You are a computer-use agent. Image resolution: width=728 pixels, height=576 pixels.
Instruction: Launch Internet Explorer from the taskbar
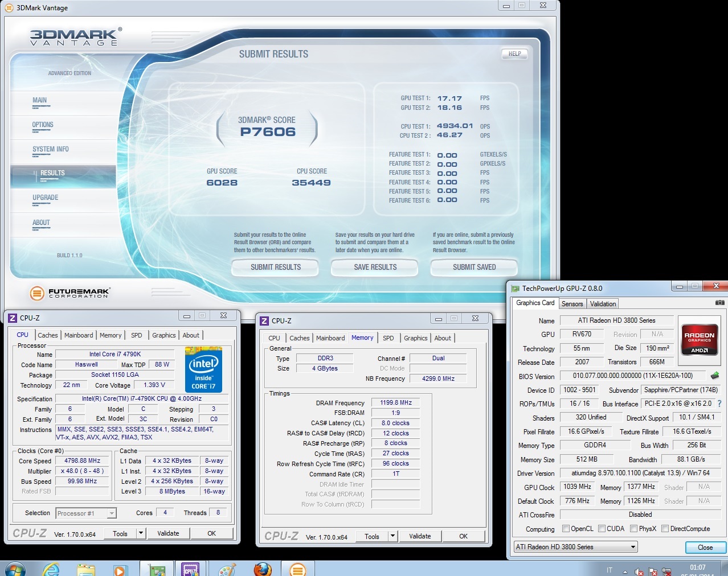click(50, 569)
